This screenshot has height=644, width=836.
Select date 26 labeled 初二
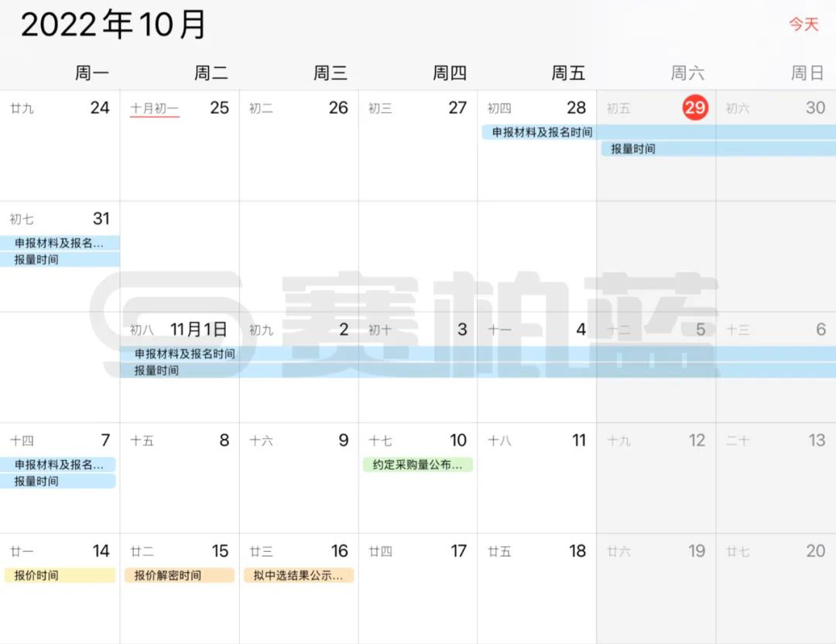point(338,108)
